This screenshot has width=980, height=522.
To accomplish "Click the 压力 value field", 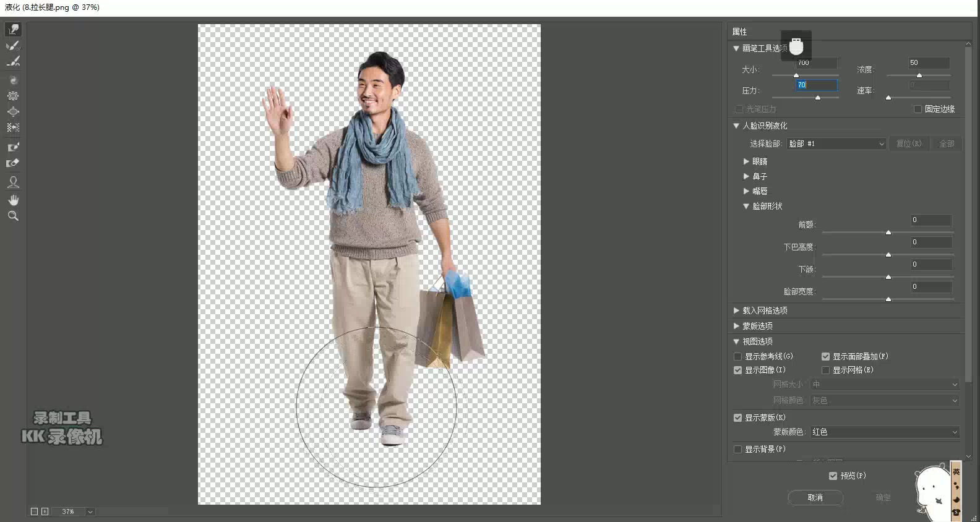I will coord(817,85).
